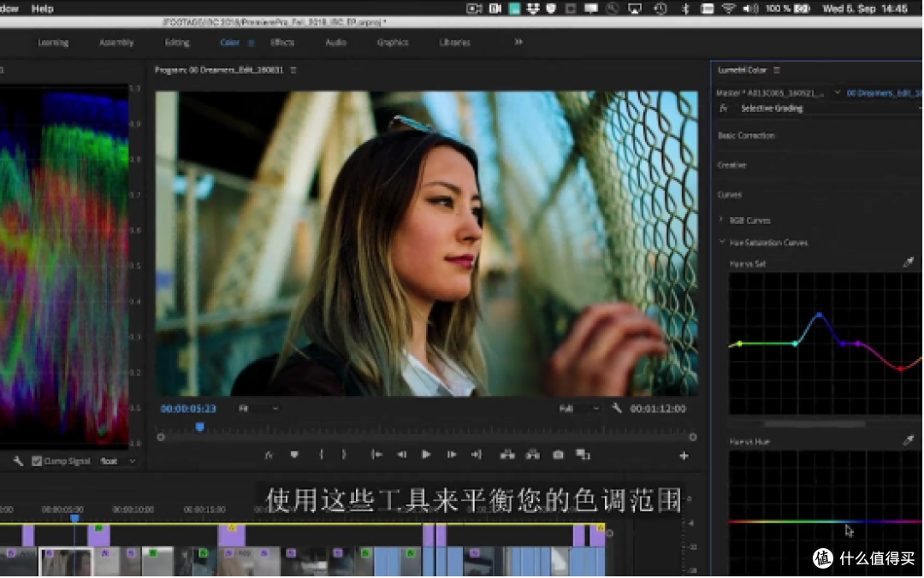Click the Play button in Program monitor
924x578 pixels.
426,454
